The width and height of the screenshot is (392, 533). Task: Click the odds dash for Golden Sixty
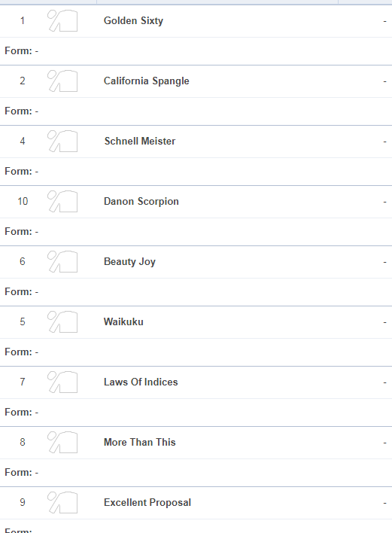point(385,21)
